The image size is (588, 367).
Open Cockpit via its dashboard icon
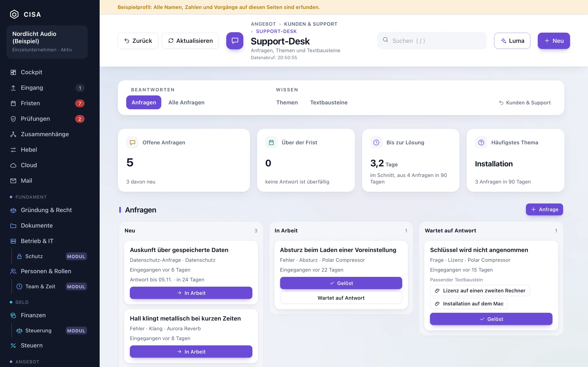click(13, 72)
